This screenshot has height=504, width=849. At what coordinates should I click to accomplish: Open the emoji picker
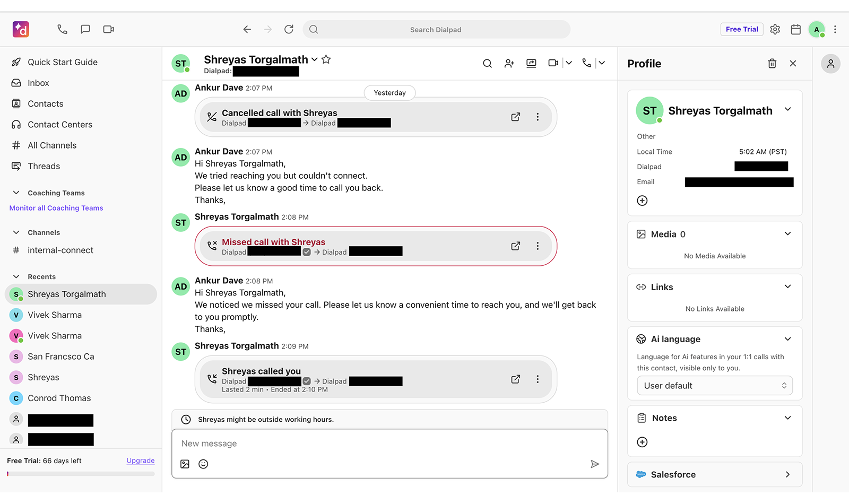coord(203,464)
